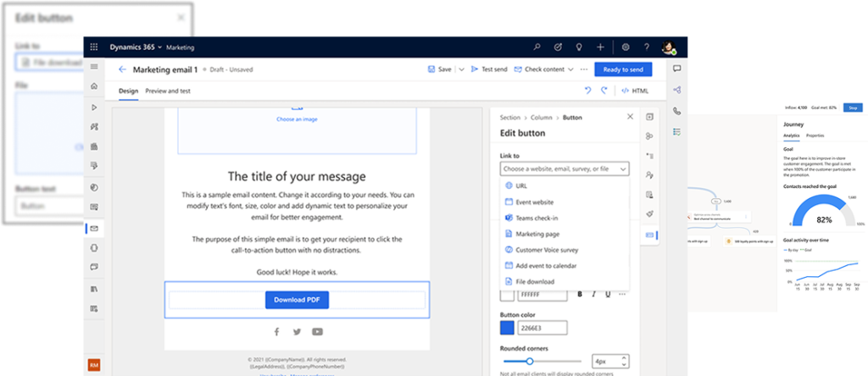This screenshot has height=376, width=868.
Task: Select File download from link options
Action: point(534,281)
